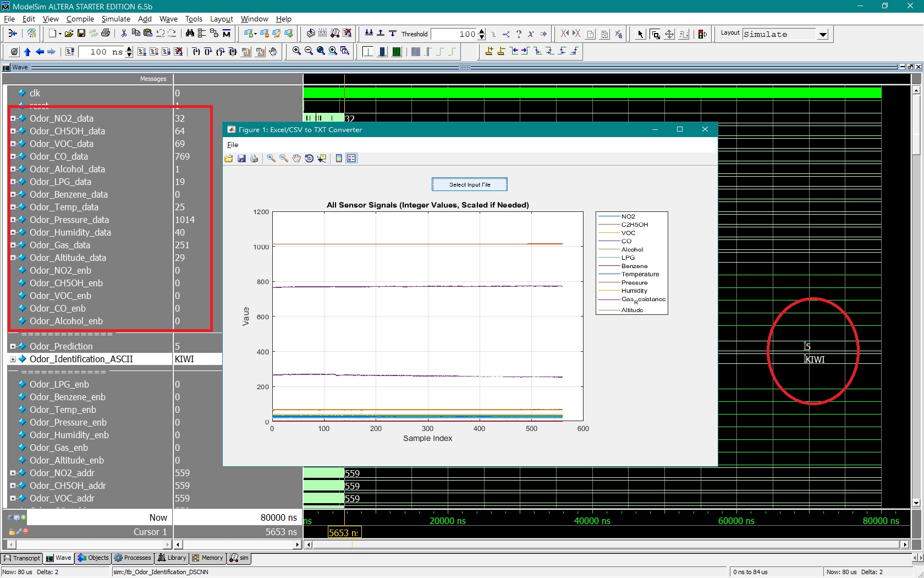Toggle the Select mode arrow in toolbar
The width and height of the screenshot is (924, 578).
click(640, 34)
